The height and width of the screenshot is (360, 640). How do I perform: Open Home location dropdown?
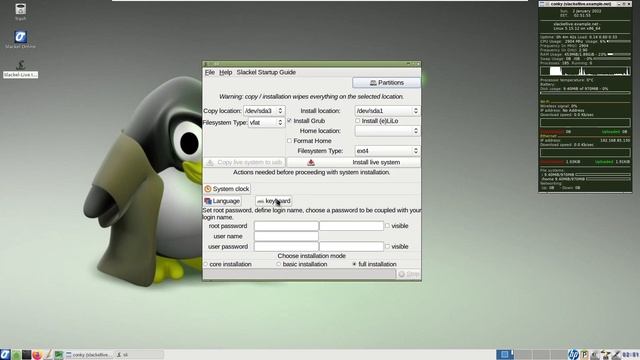(x=387, y=131)
